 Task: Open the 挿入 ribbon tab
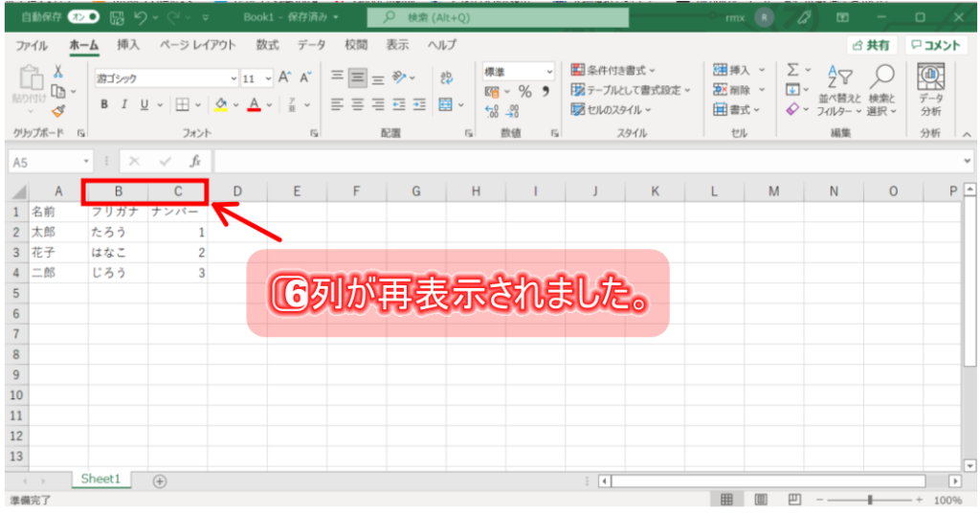tap(127, 45)
